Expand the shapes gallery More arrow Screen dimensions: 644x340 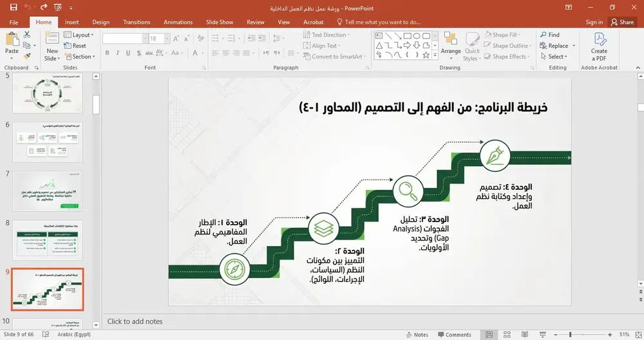coord(435,55)
